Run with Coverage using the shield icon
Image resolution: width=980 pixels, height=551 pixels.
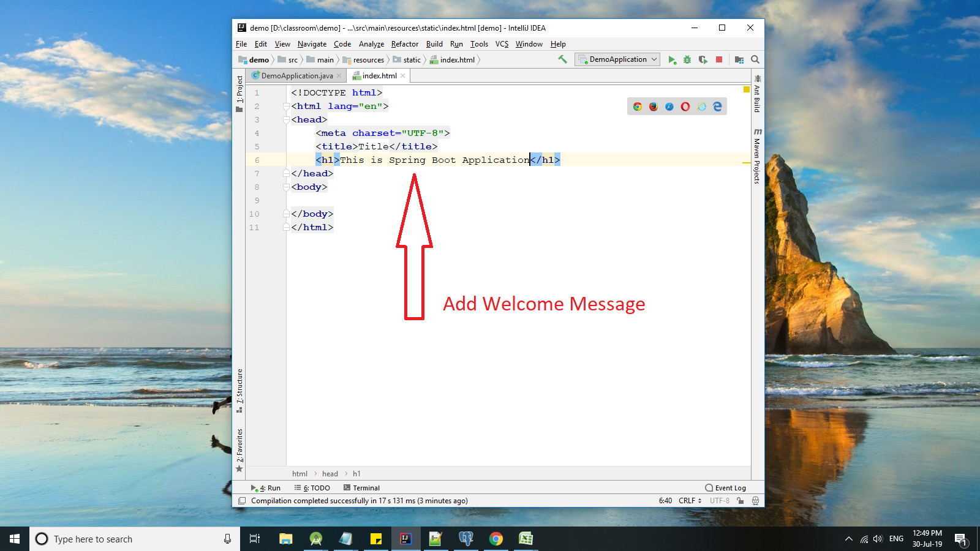(x=703, y=59)
